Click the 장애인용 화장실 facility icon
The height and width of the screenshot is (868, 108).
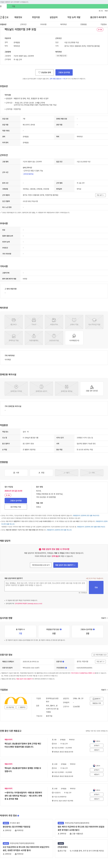(66, 389)
